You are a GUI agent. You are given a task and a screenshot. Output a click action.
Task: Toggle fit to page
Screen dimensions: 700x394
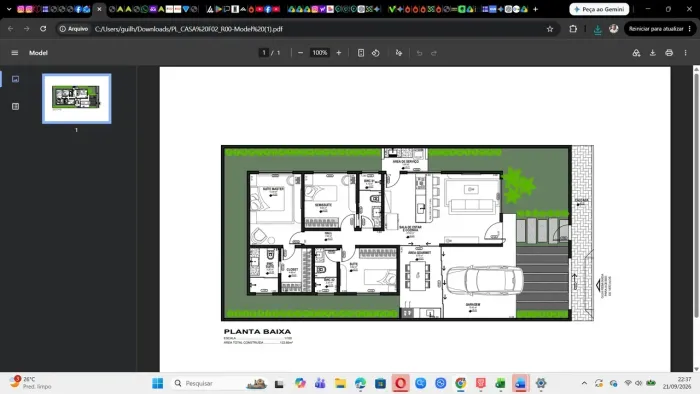(x=361, y=53)
